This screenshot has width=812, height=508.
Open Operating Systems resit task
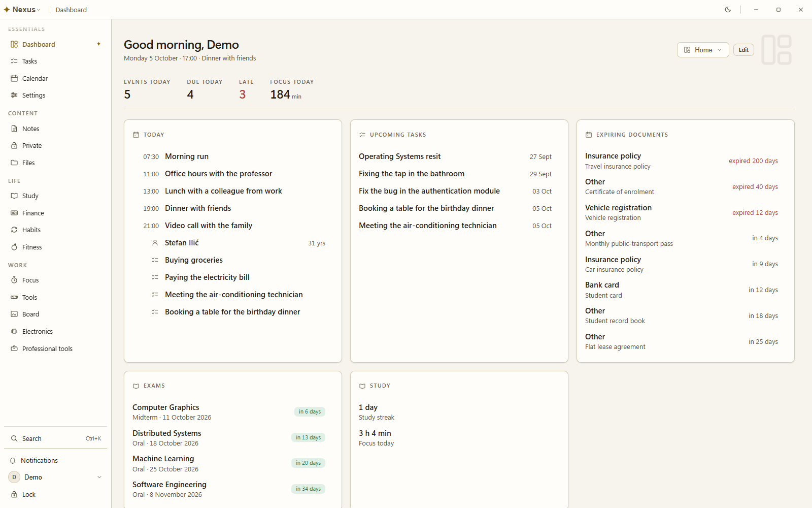point(455,157)
